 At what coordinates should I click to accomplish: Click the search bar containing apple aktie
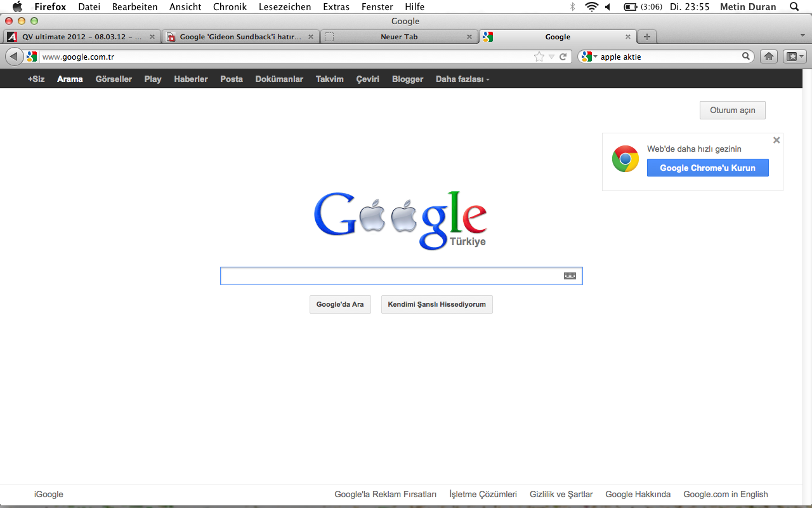(x=666, y=57)
